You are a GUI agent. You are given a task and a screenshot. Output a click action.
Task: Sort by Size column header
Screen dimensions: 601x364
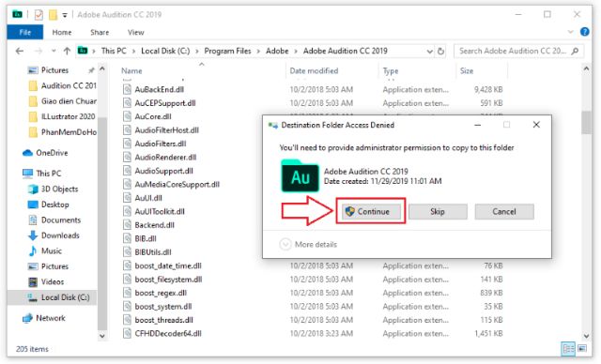pyautogui.click(x=467, y=70)
